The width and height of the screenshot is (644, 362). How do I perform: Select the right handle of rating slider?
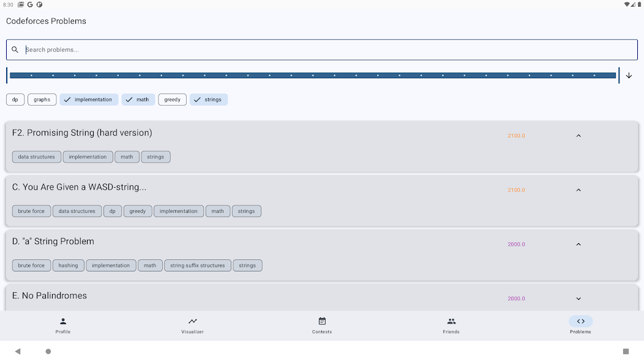[x=618, y=76]
